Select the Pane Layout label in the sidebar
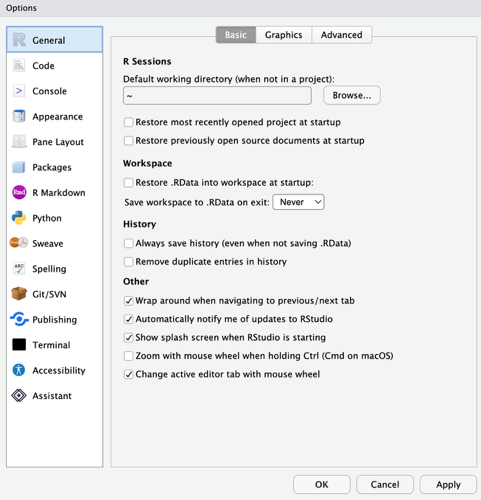The image size is (481, 500). point(58,142)
